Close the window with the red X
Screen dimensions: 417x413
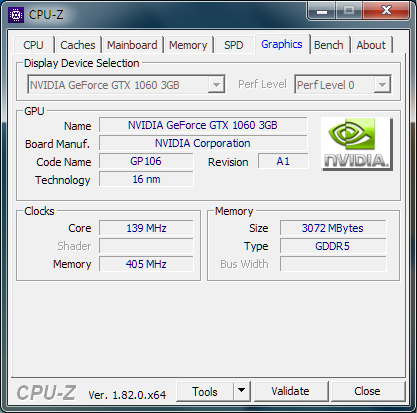click(386, 11)
